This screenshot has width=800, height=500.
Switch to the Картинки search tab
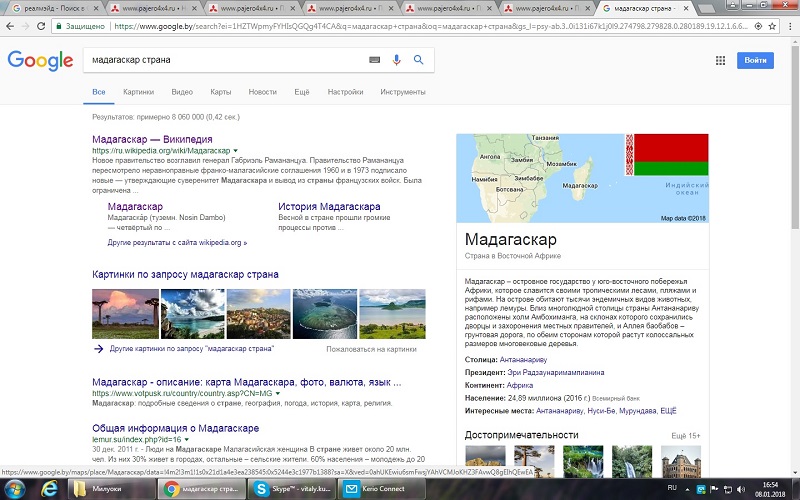pyautogui.click(x=139, y=92)
